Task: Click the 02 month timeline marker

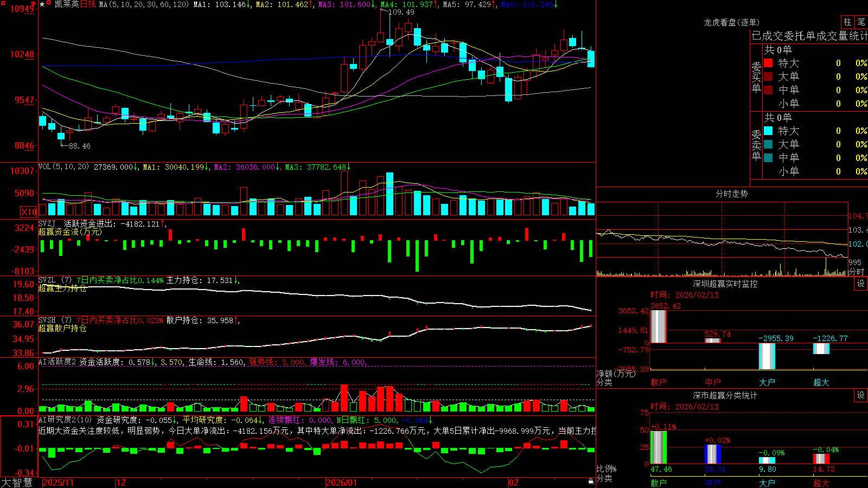Action: 514,482
